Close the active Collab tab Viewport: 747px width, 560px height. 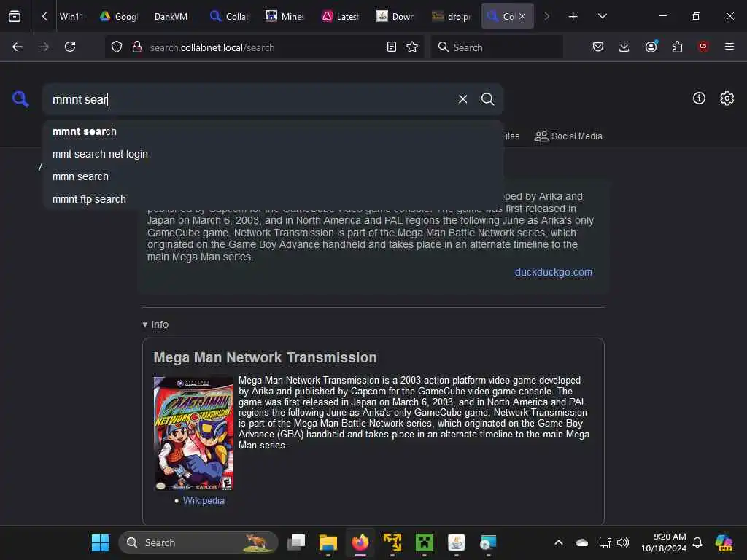tap(522, 16)
